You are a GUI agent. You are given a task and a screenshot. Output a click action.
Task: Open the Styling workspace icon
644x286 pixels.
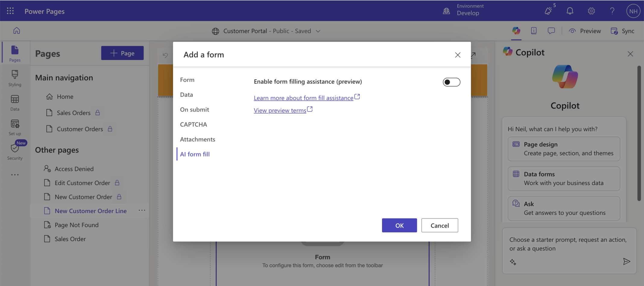(x=15, y=78)
